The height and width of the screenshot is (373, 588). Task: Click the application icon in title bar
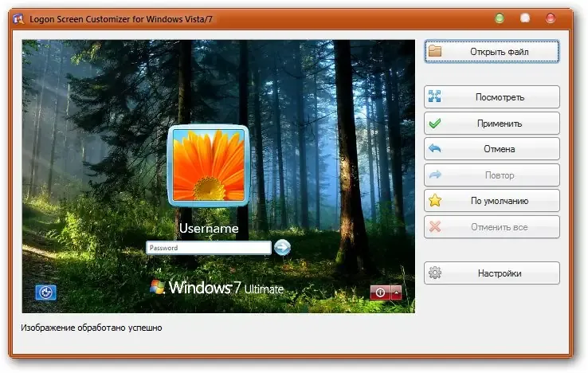18,19
